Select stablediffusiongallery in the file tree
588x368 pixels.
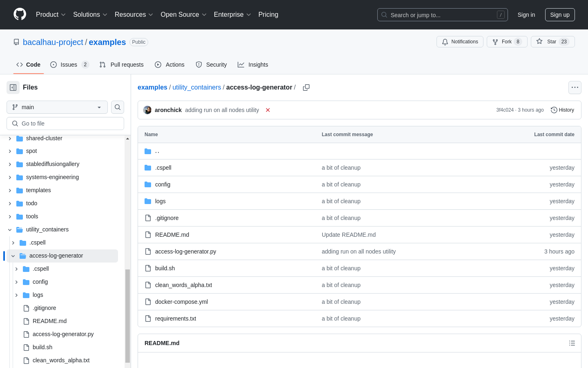pos(53,164)
